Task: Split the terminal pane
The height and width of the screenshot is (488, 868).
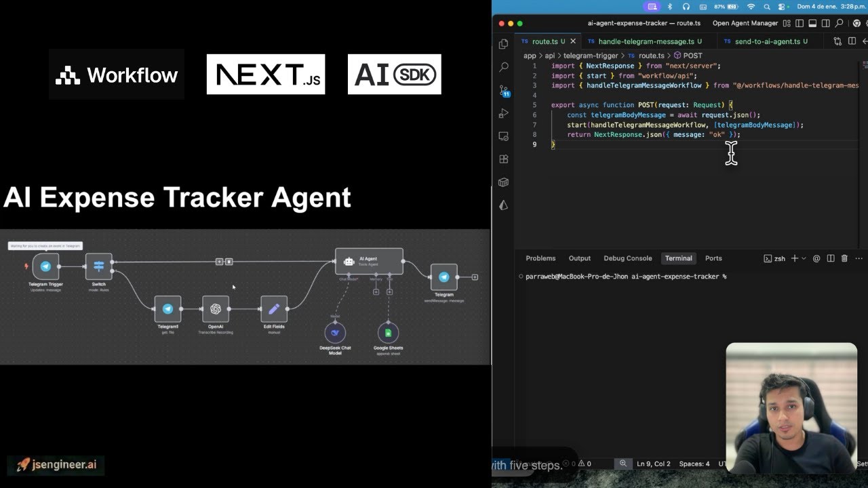Action: (x=831, y=258)
